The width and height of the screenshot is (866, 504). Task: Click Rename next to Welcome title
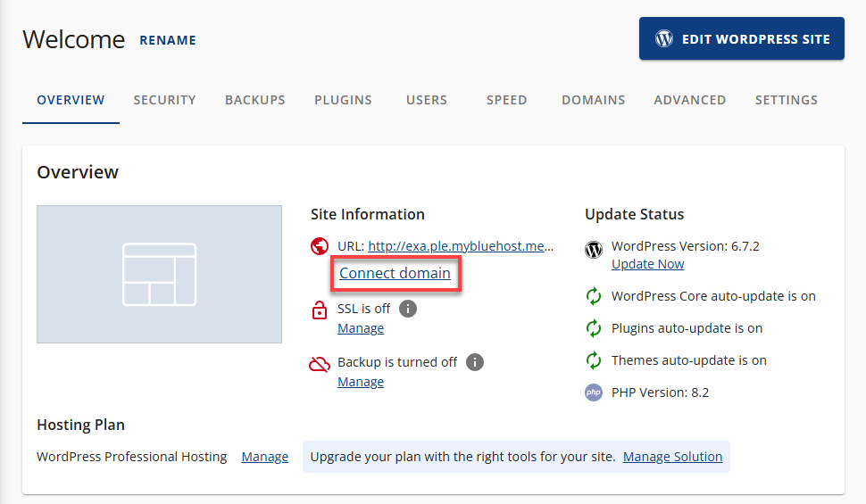click(x=168, y=40)
